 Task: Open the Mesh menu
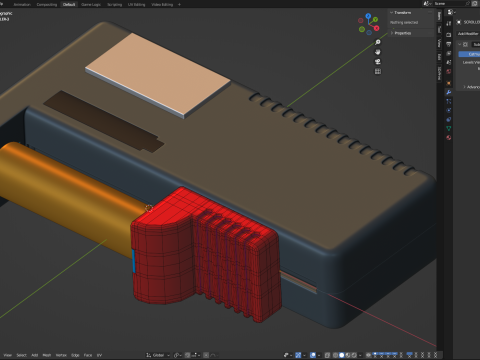tap(47, 355)
